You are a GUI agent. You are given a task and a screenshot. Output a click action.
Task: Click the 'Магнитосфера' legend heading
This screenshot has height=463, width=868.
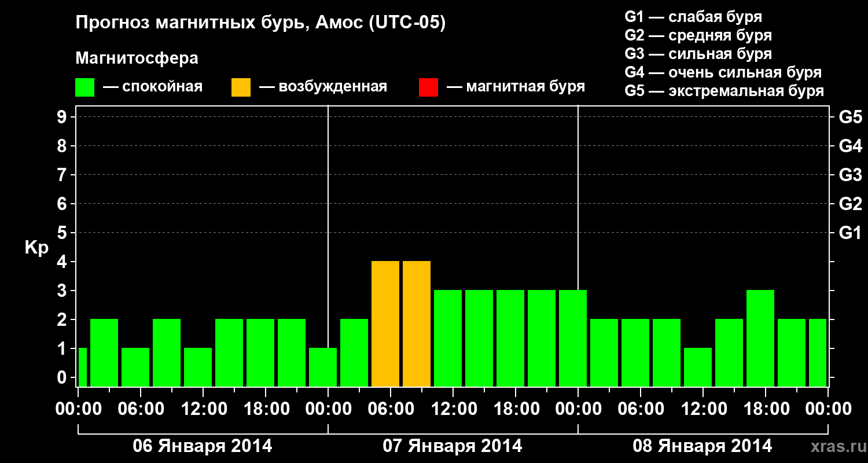pos(137,58)
